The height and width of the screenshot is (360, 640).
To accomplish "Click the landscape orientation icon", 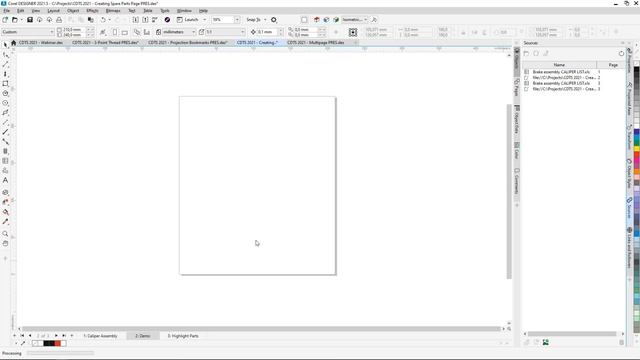I will pos(124,32).
